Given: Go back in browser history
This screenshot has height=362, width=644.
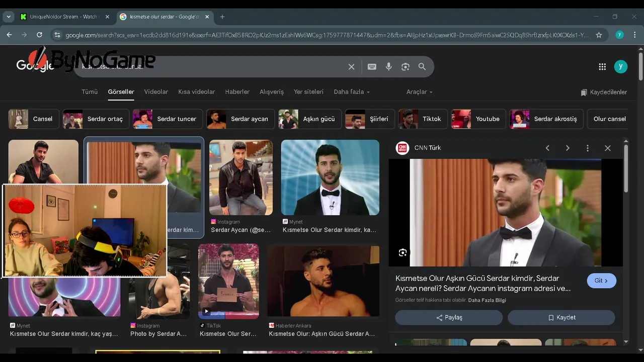Looking at the screenshot, I should coord(9,35).
